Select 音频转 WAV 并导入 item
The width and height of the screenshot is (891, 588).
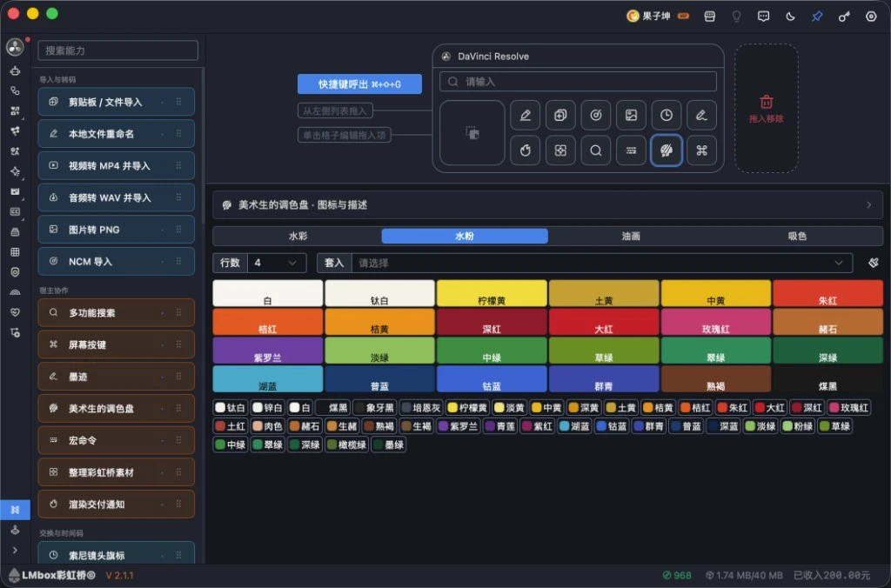click(117, 197)
